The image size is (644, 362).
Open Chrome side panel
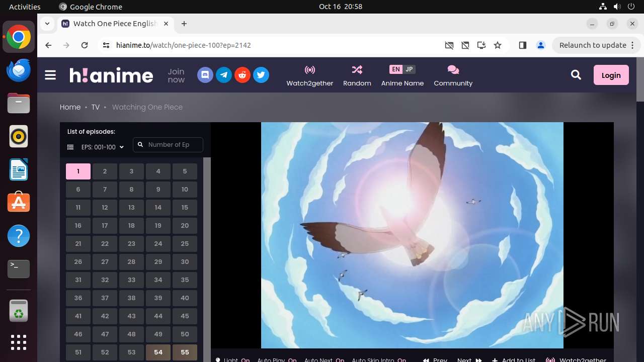(x=522, y=45)
